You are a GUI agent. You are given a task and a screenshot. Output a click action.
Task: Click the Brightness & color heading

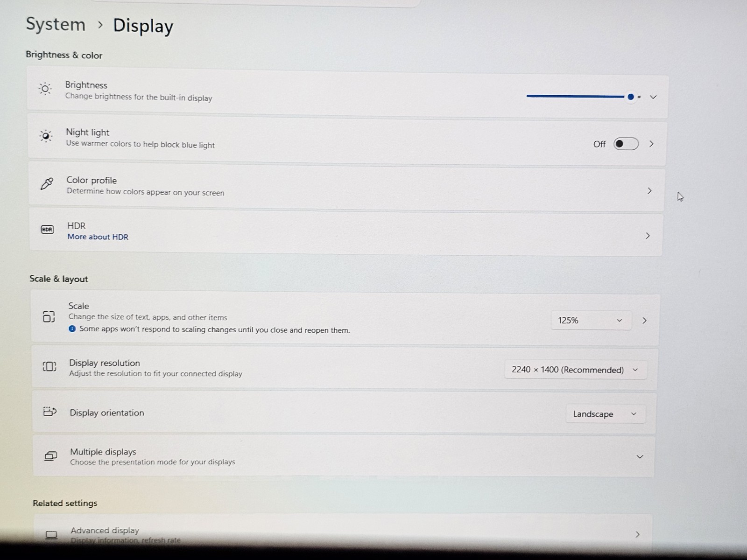pos(64,55)
